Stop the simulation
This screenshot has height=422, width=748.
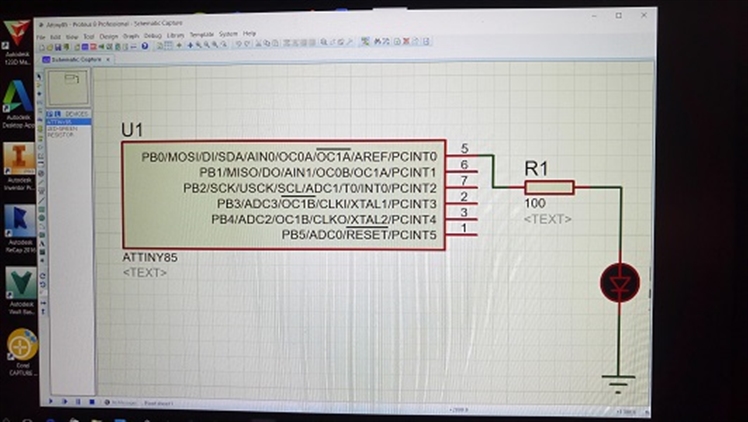92,402
